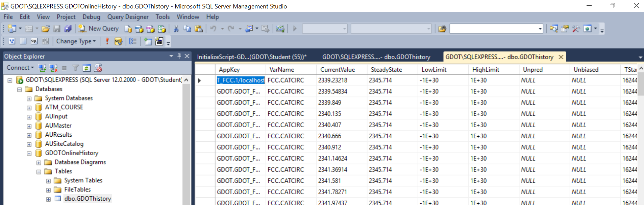Click the Find in Files icon
Screen dimensions: 644x205
click(x=442, y=29)
